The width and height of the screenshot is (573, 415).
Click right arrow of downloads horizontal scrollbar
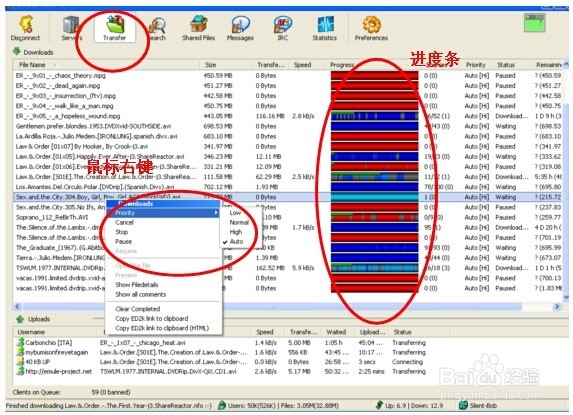(557, 307)
